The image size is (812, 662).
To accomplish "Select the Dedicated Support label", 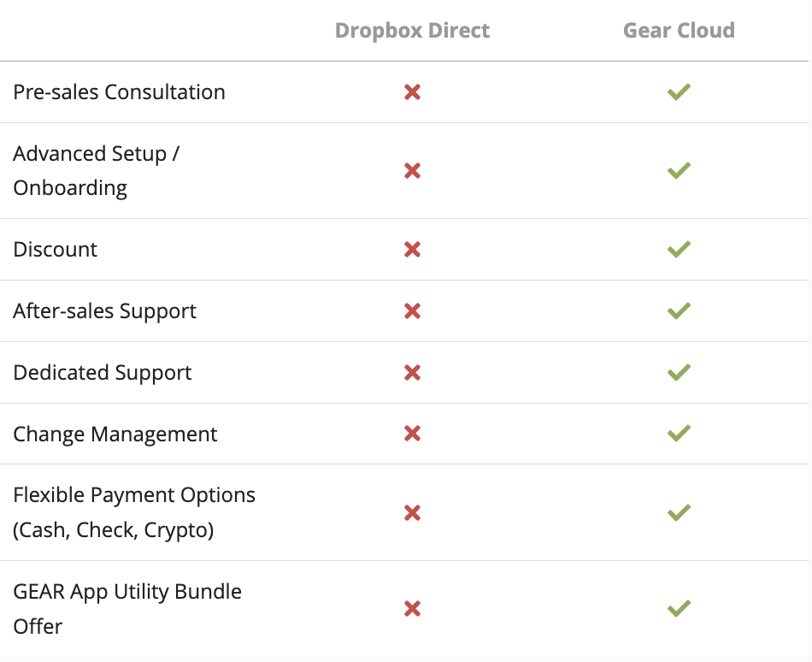I will click(x=103, y=373).
